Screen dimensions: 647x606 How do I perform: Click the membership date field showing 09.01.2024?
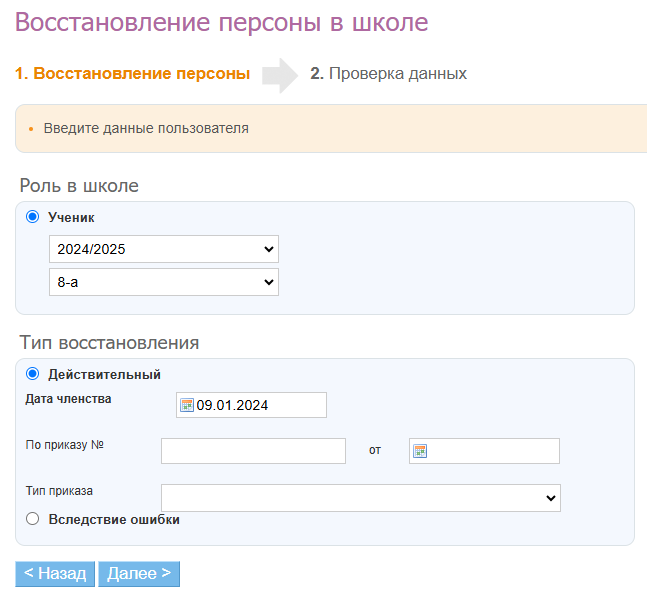(259, 405)
